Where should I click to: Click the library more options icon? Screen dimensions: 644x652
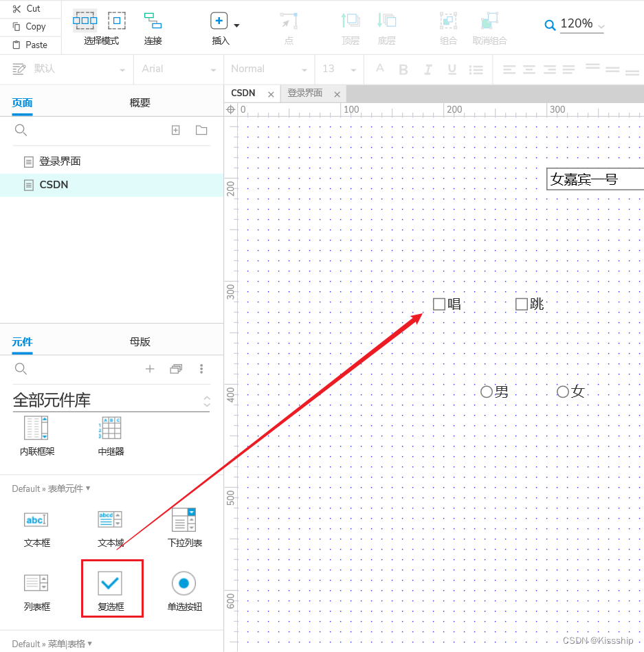(201, 369)
